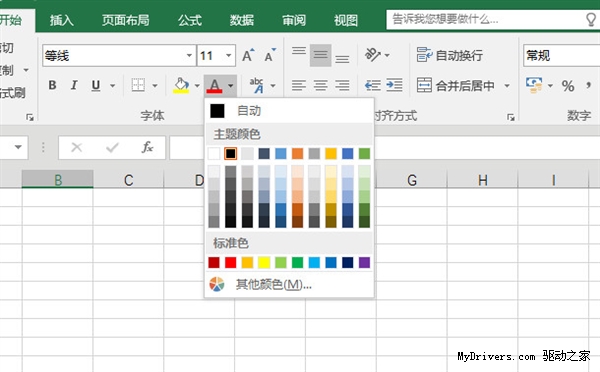The image size is (600, 372).
Task: Switch to 审阅 tab
Action: coord(294,20)
